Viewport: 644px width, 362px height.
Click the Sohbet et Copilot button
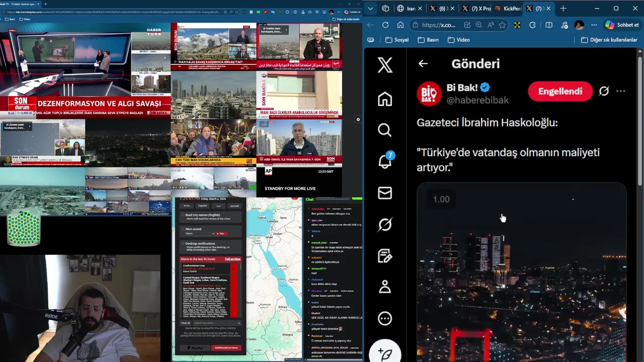point(622,25)
